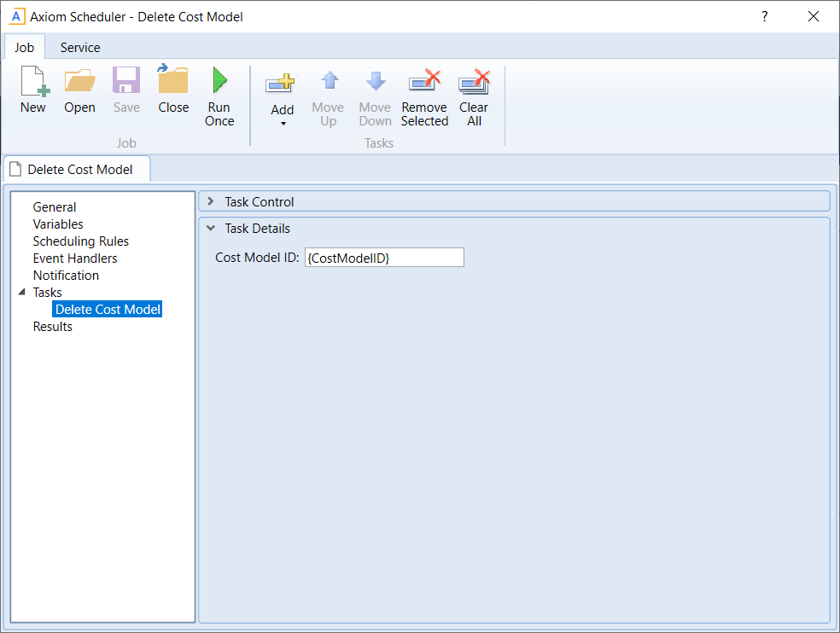Select the Tasks tree node

[x=47, y=293]
